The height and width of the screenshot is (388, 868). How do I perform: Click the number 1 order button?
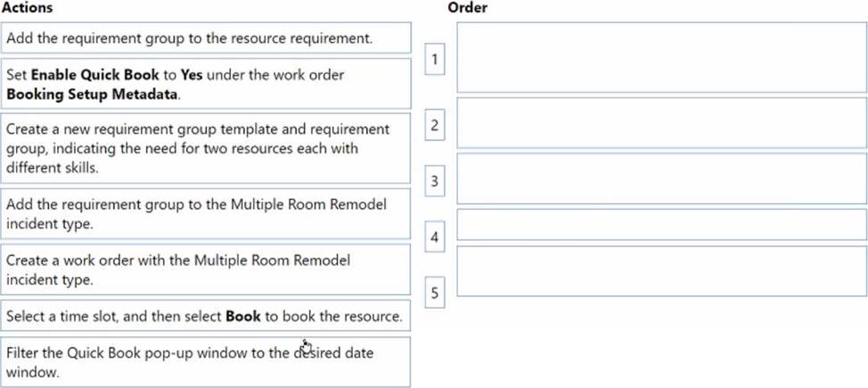click(435, 59)
